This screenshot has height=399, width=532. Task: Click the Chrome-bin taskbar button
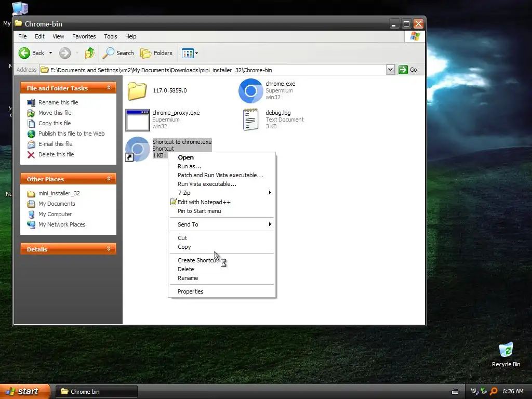tap(96, 392)
